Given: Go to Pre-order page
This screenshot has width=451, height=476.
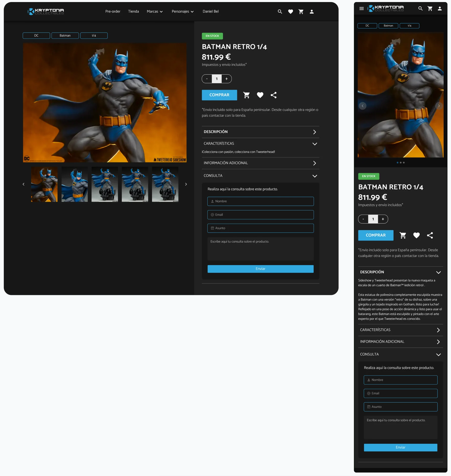Looking at the screenshot, I should coord(113,11).
